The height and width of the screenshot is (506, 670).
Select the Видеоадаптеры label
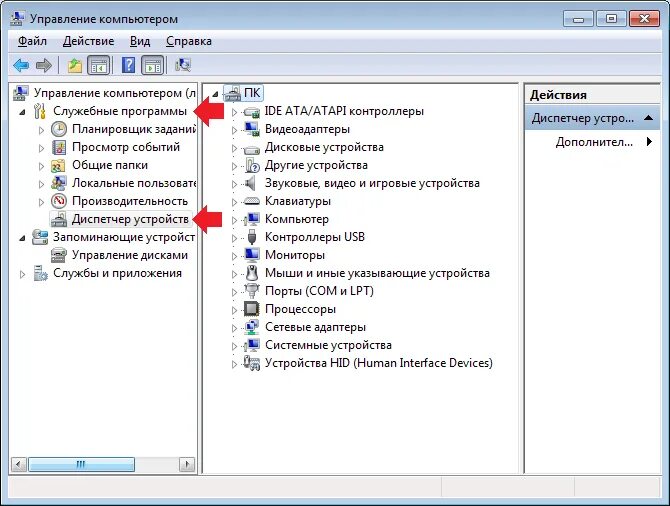(x=307, y=129)
